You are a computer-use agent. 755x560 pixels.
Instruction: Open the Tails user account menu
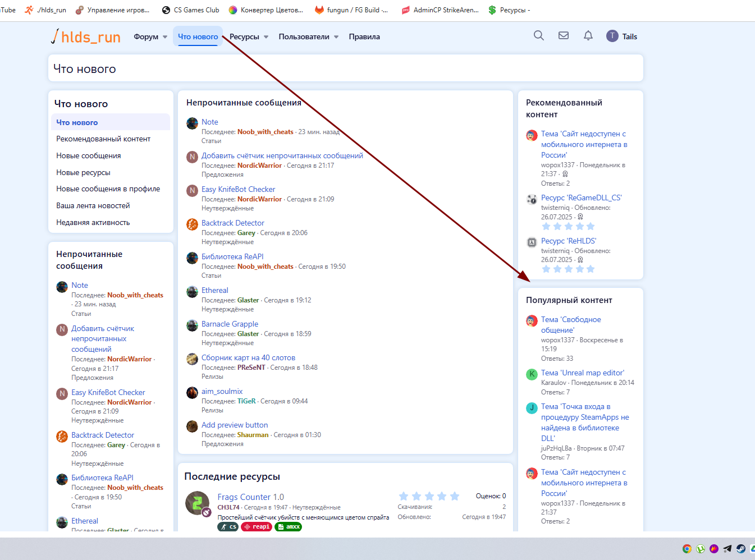point(622,36)
